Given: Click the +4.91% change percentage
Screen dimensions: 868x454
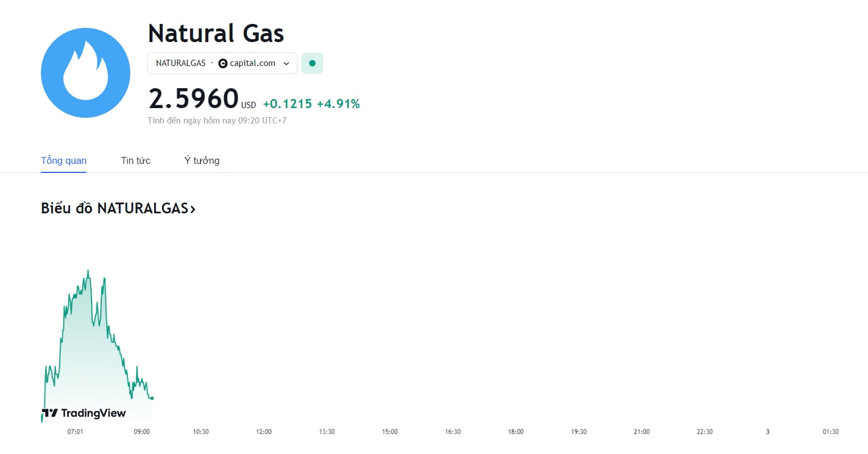Looking at the screenshot, I should coord(338,104).
